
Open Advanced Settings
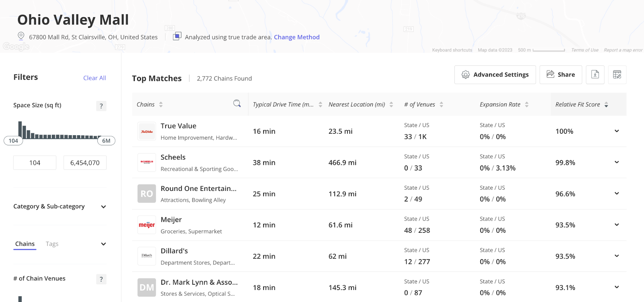(495, 74)
